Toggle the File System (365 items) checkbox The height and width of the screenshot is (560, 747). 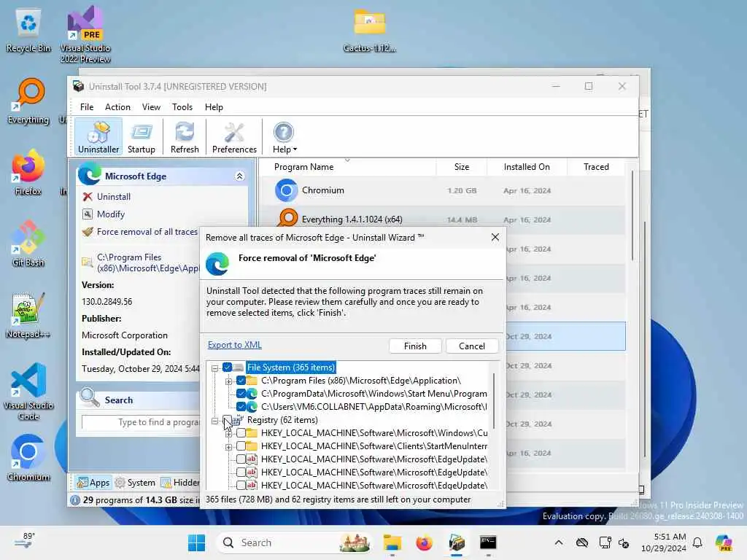pyautogui.click(x=228, y=367)
